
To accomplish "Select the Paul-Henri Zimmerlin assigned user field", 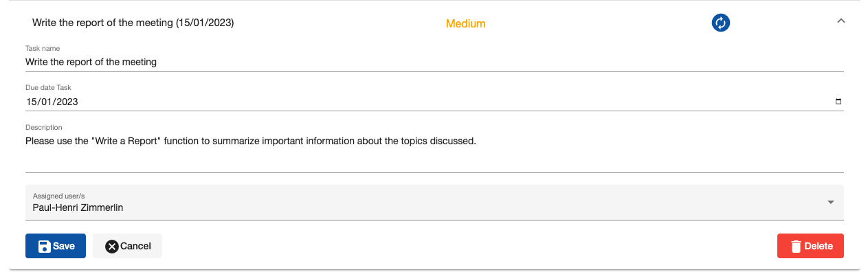I will coord(434,202).
